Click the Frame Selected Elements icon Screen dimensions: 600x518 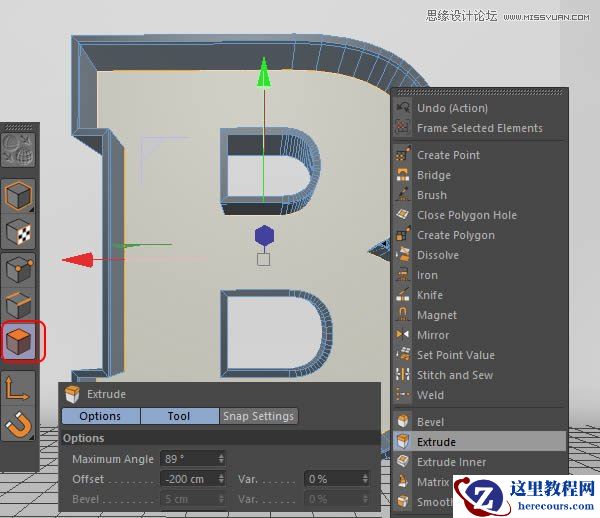pyautogui.click(x=403, y=128)
